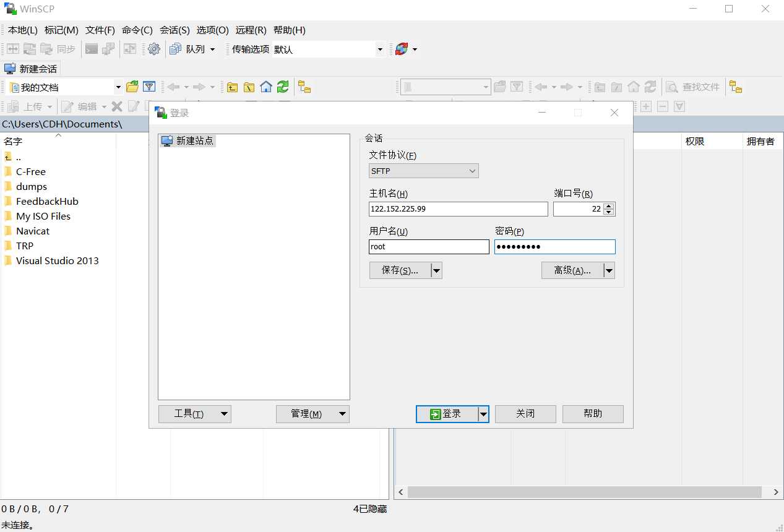Click the 端口号 field showing 22

[578, 209]
